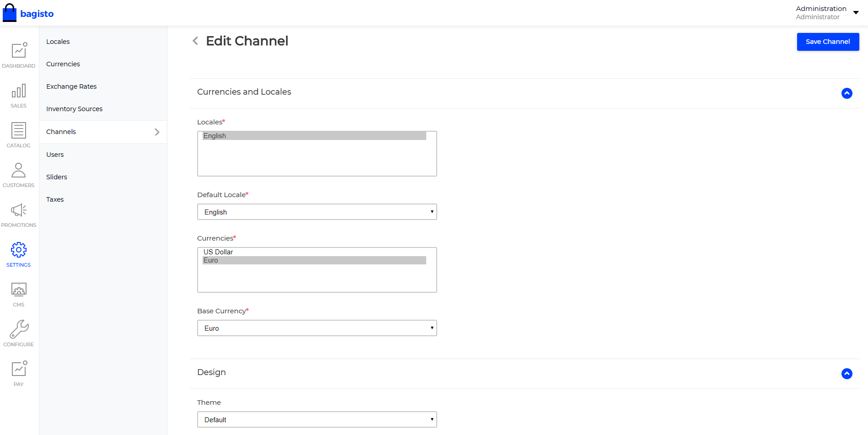Open Users settings menu item
The image size is (868, 435).
click(x=55, y=155)
